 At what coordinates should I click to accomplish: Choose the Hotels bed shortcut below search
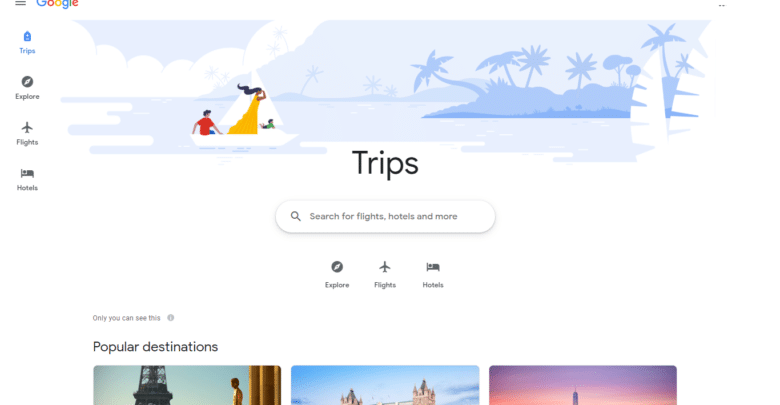(x=433, y=274)
